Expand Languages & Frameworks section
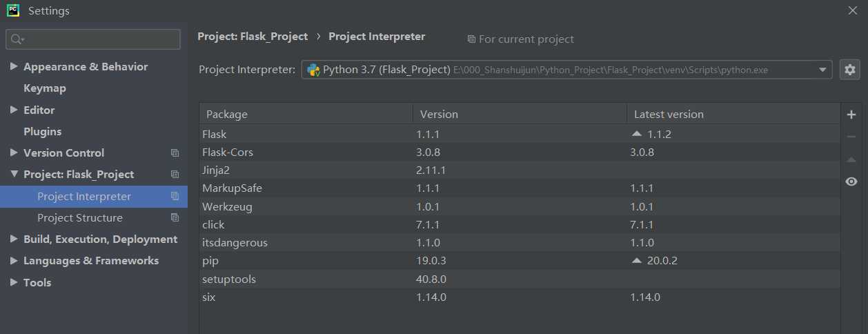Viewport: 868px width, 334px height. pos(14,261)
